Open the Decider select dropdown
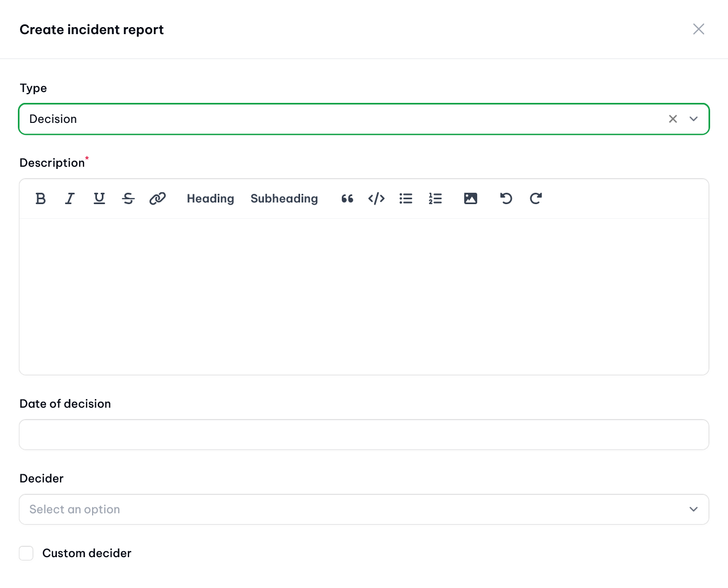 (364, 509)
